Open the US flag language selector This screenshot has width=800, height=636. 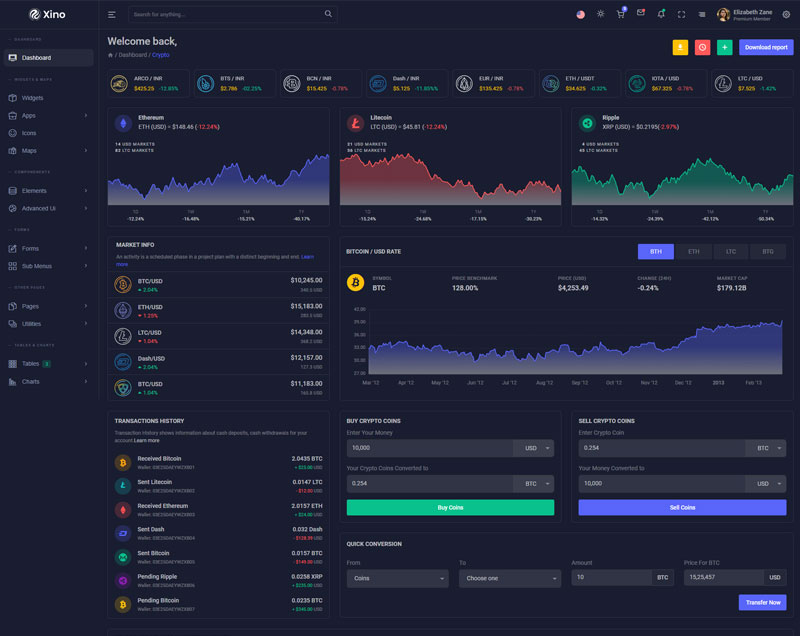(580, 14)
